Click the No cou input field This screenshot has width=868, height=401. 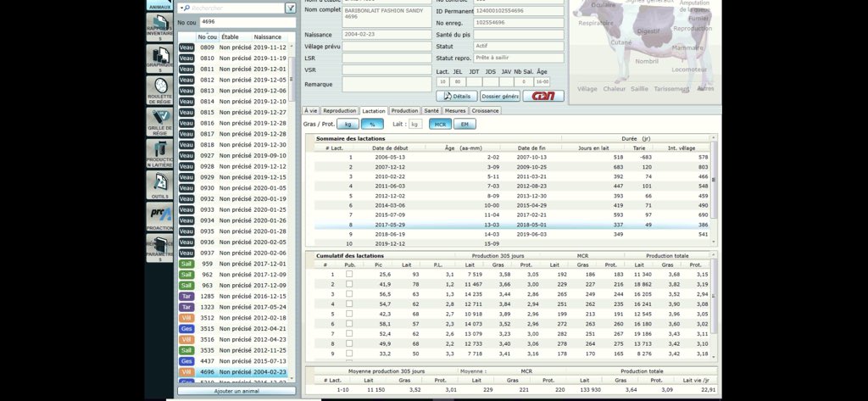coord(248,22)
